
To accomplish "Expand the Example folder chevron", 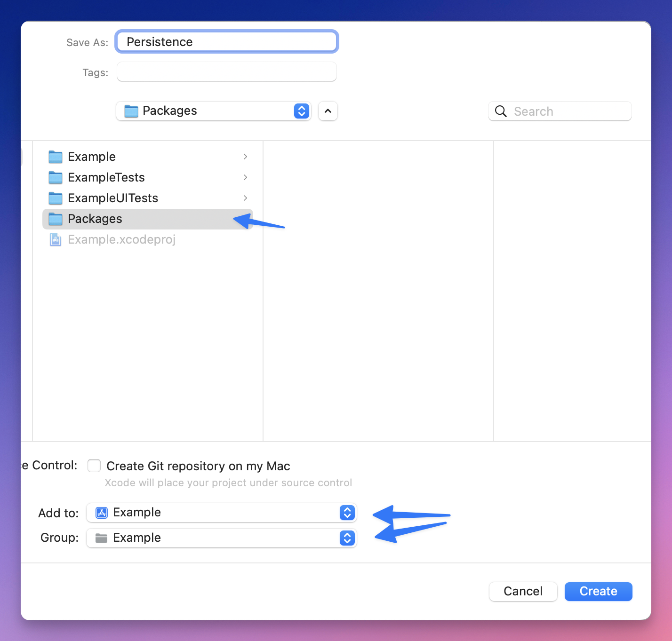I will 245,157.
